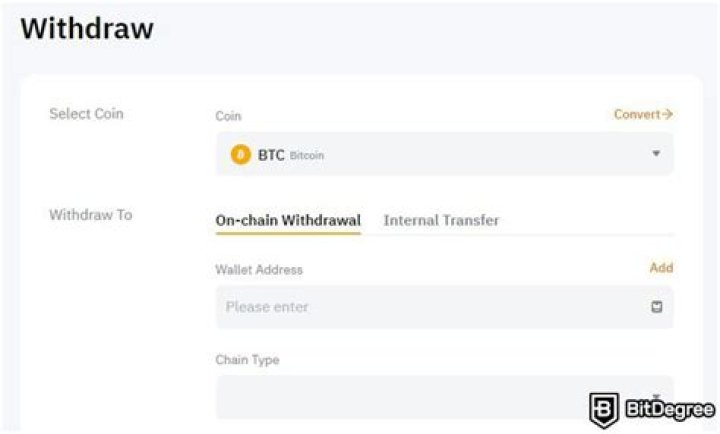
Task: Open the address book icon in Wallet Address
Action: pyautogui.click(x=657, y=307)
